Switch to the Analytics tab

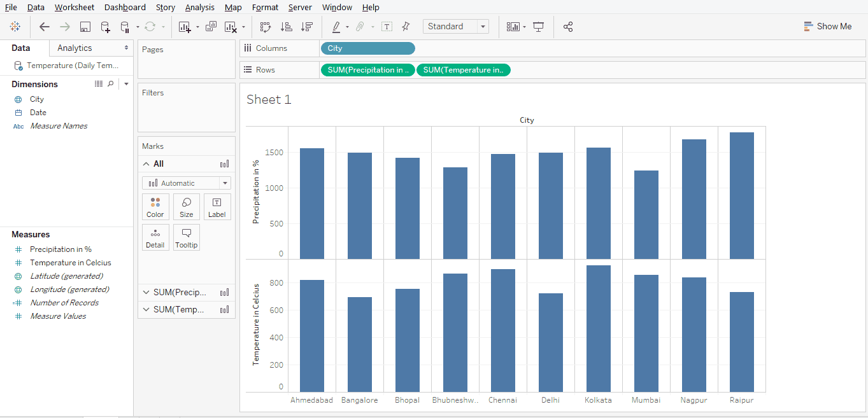point(75,48)
